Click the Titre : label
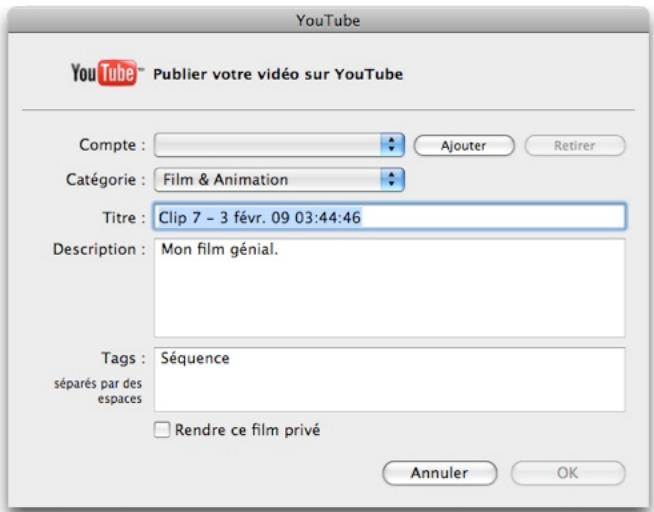654x512 pixels. [x=124, y=217]
